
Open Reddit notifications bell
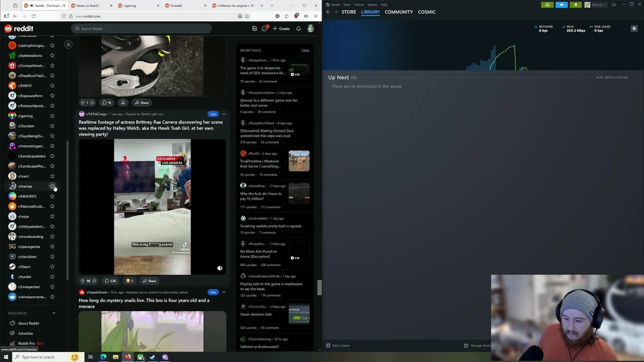(x=298, y=29)
